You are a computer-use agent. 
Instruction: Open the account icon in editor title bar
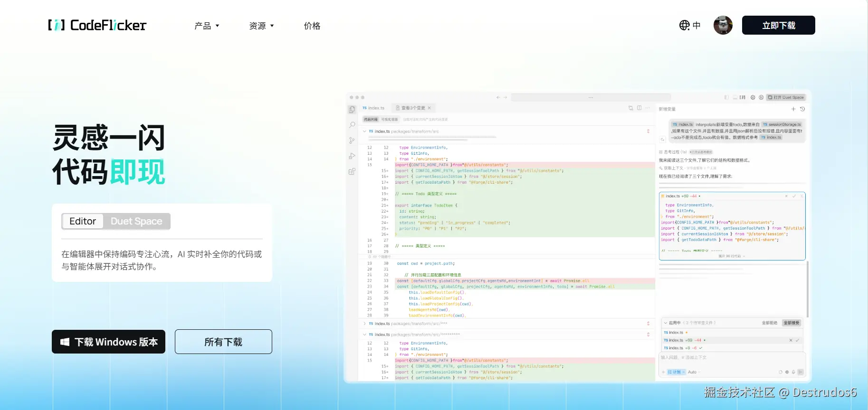point(761,97)
